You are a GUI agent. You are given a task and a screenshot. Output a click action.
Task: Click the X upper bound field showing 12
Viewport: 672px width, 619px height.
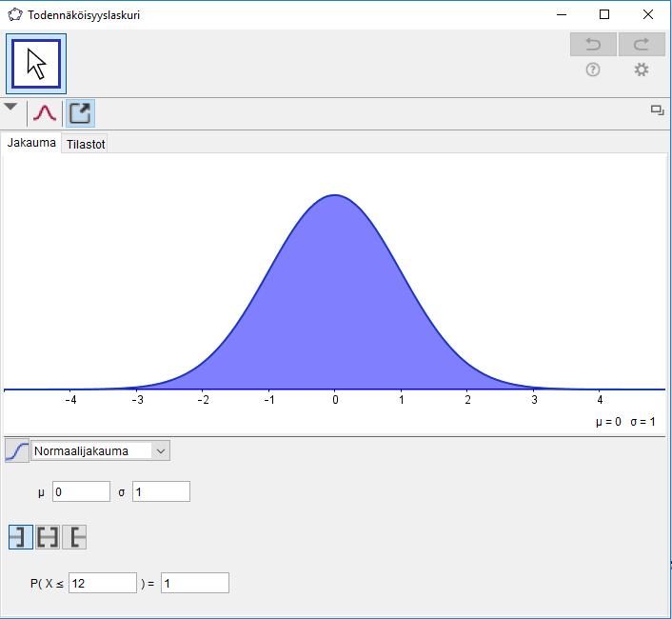[103, 584]
